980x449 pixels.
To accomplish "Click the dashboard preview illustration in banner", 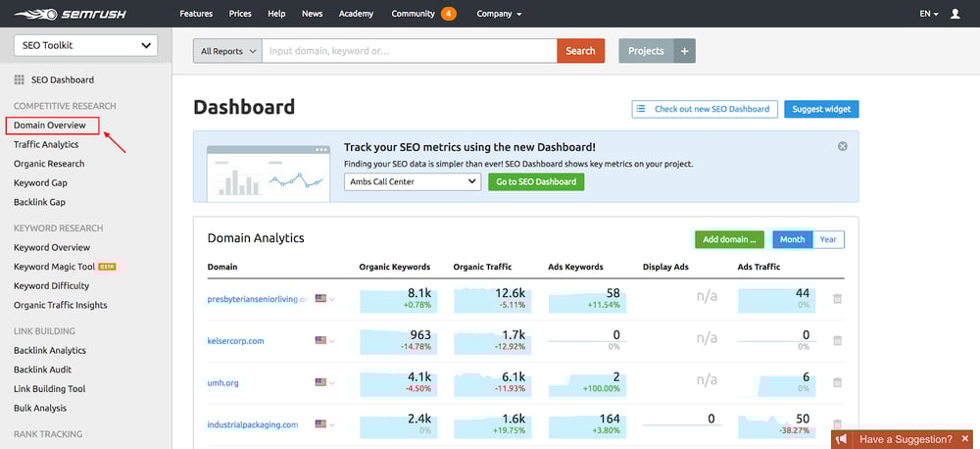I will tap(269, 174).
